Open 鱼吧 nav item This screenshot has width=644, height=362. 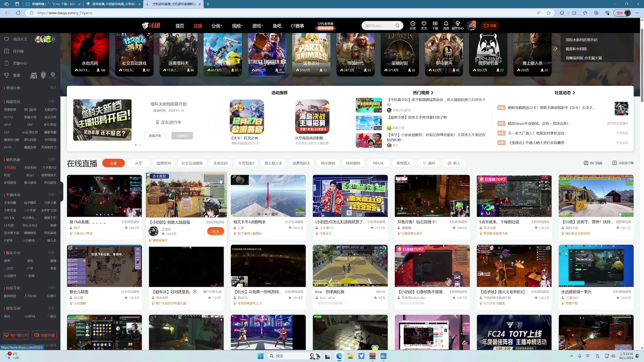(277, 26)
